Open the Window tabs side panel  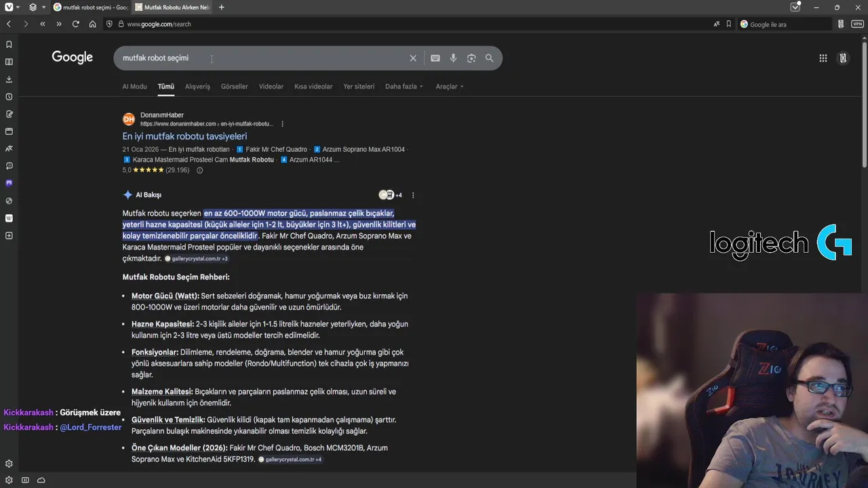pos(9,131)
